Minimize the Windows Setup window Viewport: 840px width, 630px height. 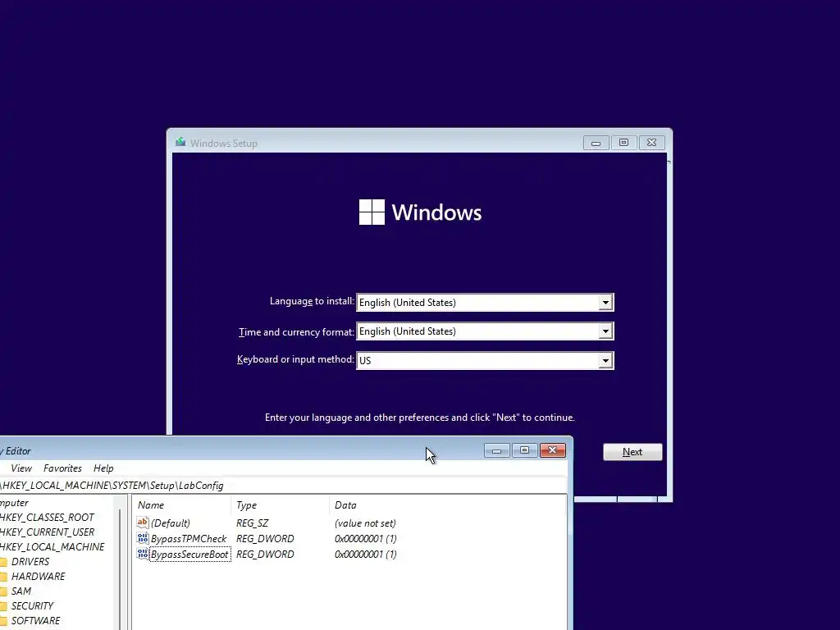click(596, 143)
